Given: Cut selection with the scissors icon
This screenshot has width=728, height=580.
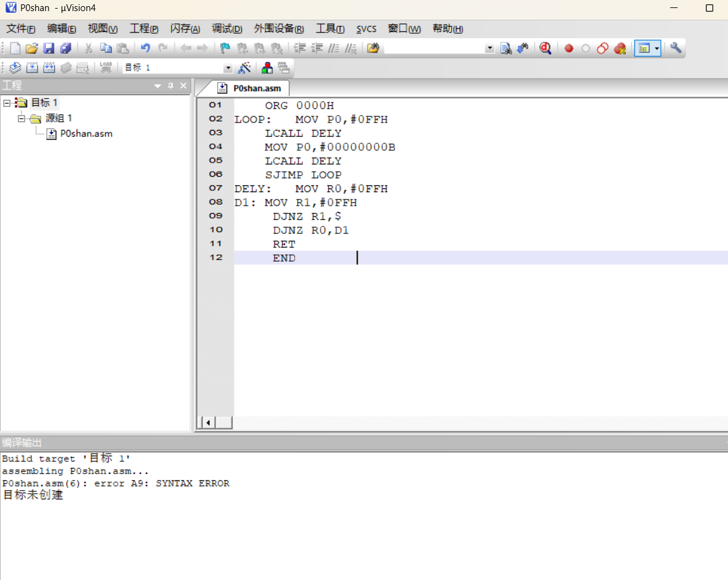Looking at the screenshot, I should tap(88, 48).
